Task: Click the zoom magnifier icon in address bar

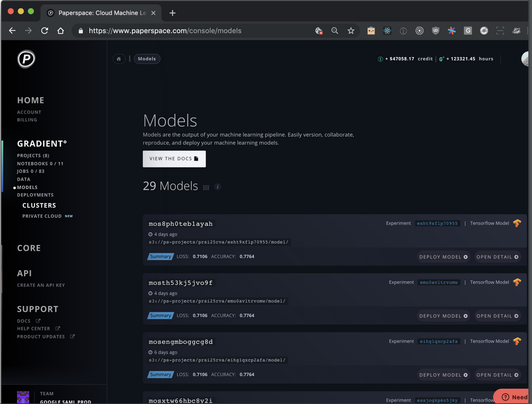Action: coord(335,31)
